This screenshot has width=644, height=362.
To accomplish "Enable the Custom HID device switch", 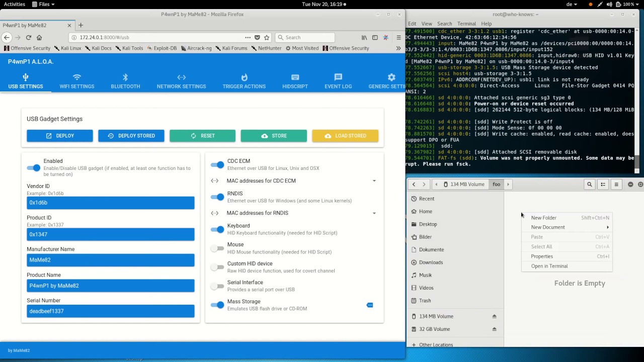I will click(217, 267).
